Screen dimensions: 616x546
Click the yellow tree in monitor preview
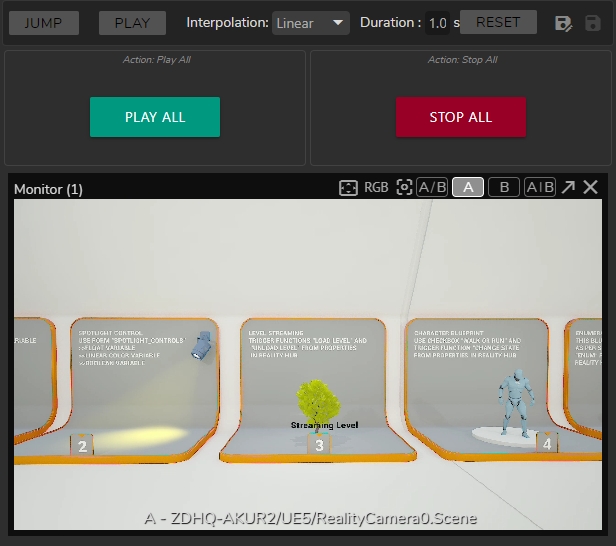click(319, 400)
